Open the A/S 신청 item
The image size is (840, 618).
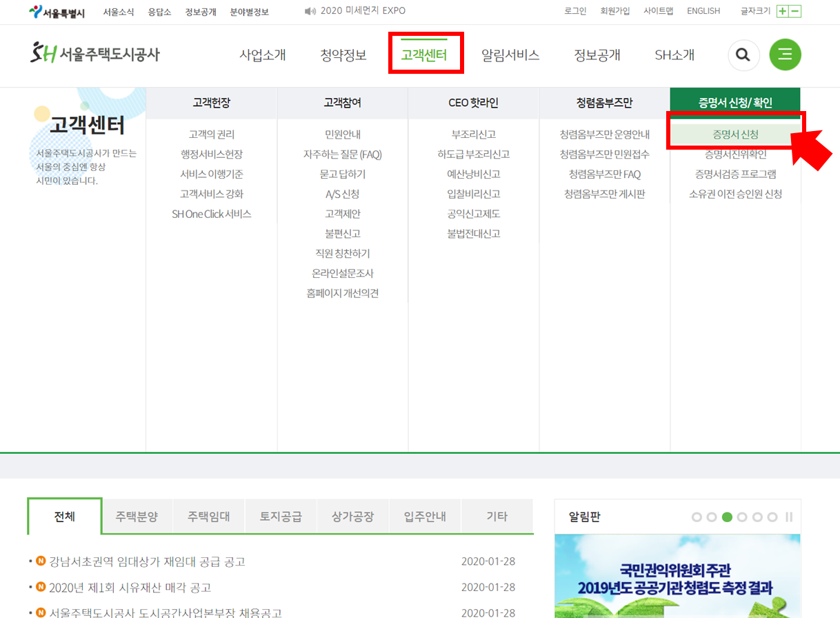tap(343, 195)
